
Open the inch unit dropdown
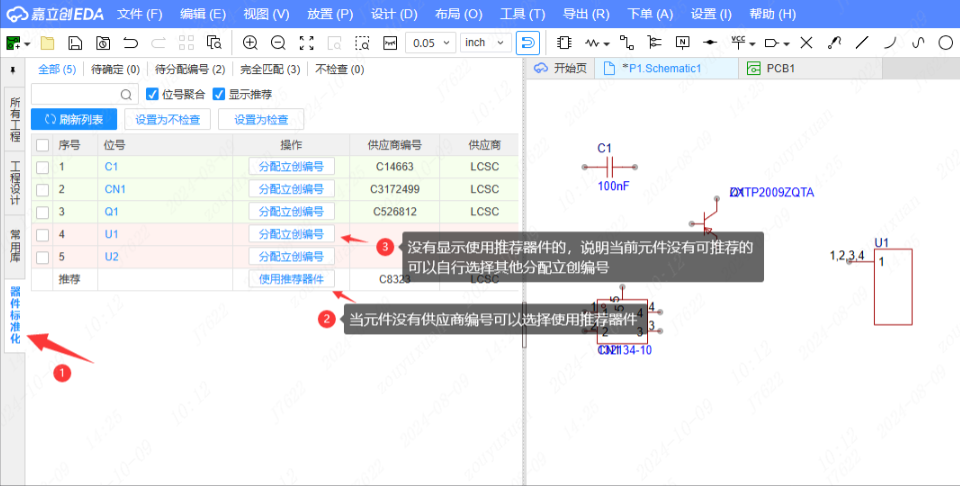point(486,43)
